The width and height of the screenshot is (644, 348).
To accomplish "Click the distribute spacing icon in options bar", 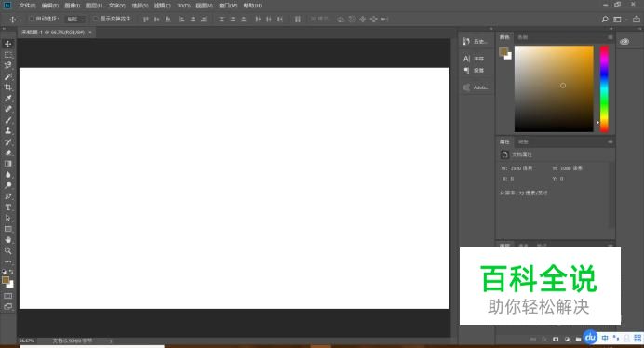I will (298, 20).
